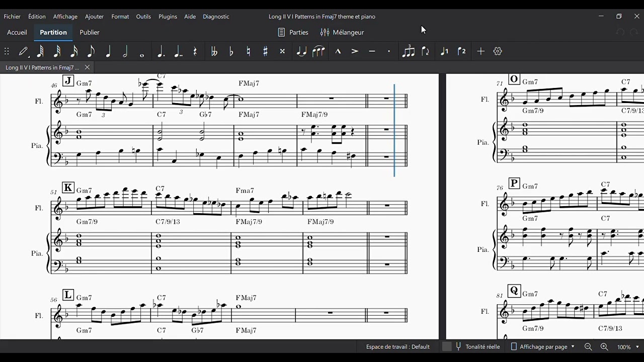Open the Mélangeur mixer
The image size is (644, 362).
(x=342, y=32)
